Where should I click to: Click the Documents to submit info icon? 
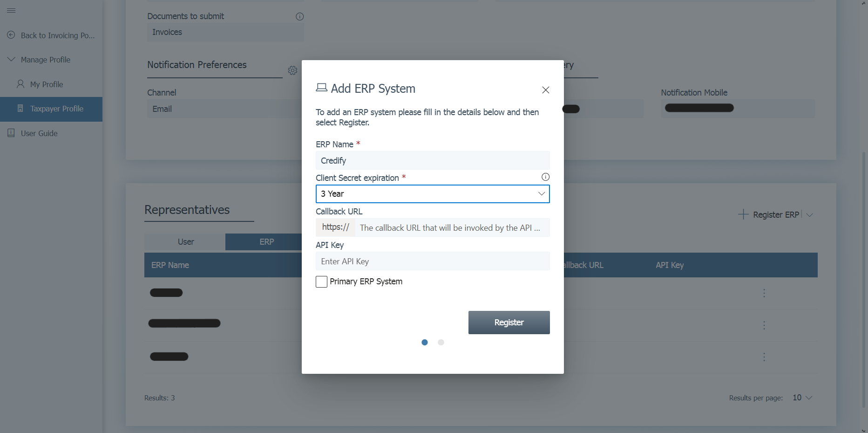click(299, 16)
